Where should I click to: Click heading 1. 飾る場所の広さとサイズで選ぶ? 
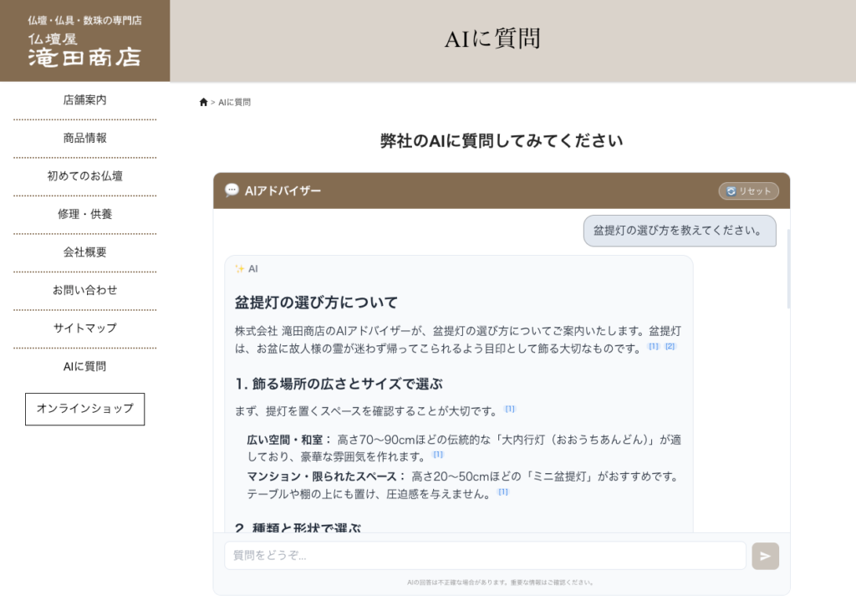[339, 384]
